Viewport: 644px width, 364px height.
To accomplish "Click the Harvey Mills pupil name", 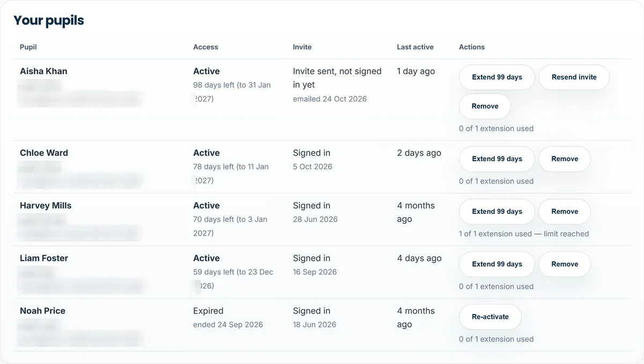I will [x=46, y=206].
